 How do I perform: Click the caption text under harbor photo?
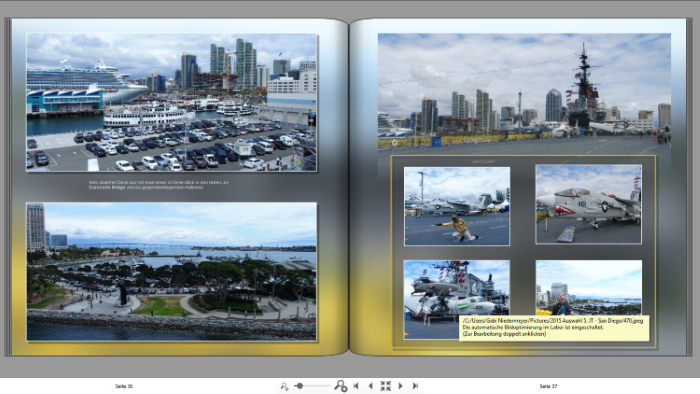click(158, 185)
